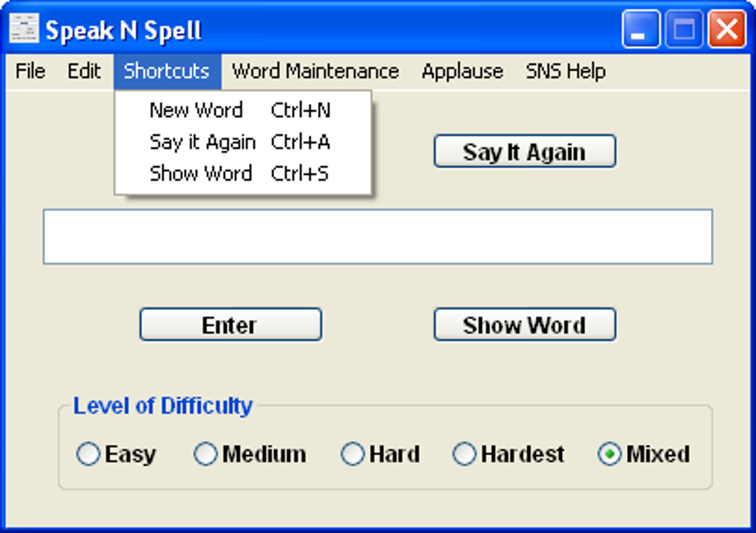
Task: Open the Word Maintenance menu
Action: pos(315,71)
